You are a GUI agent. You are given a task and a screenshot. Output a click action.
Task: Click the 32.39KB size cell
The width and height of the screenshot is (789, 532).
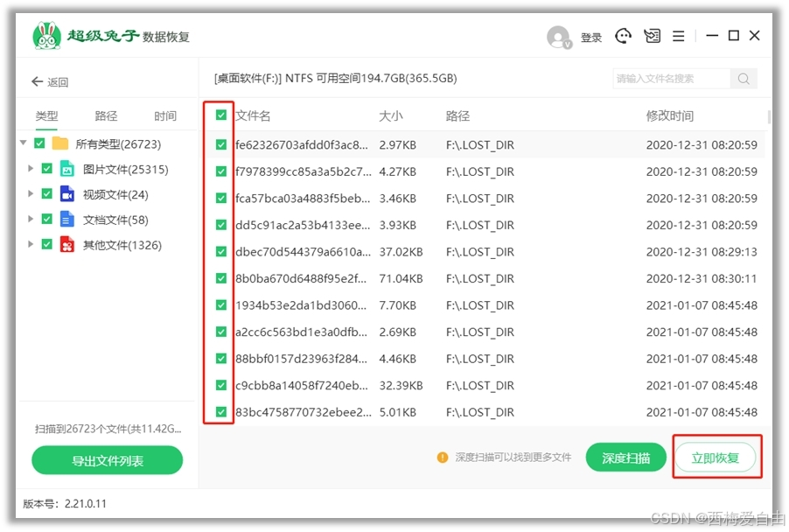(x=401, y=385)
